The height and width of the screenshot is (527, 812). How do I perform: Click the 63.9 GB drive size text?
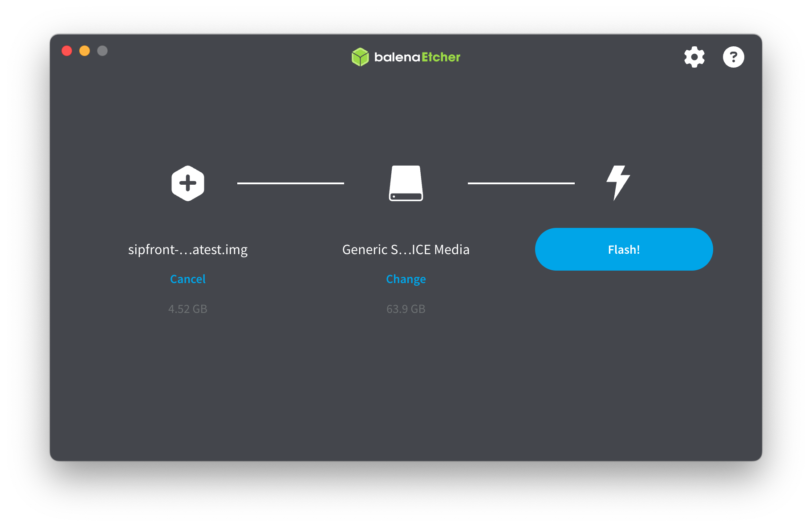click(x=406, y=309)
